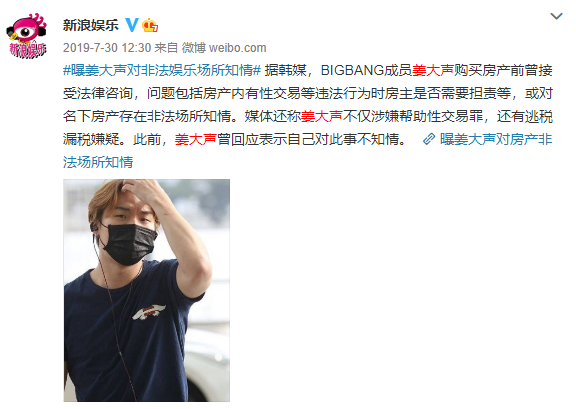
Task: Open the 2019-7-30 12:30 timestamp link
Action: 107,48
